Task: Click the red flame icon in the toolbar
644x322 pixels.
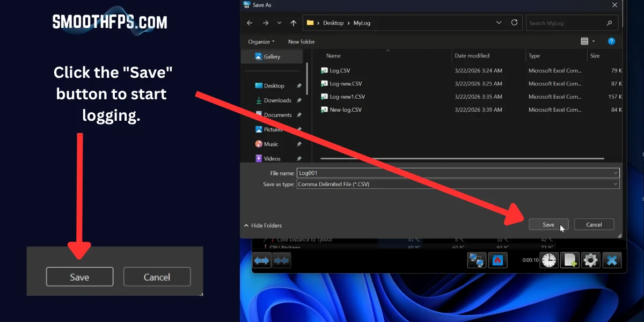Action: coord(497,260)
